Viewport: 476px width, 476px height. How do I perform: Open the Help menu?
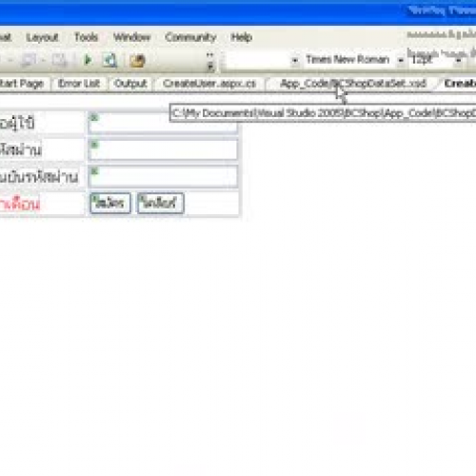[242, 37]
